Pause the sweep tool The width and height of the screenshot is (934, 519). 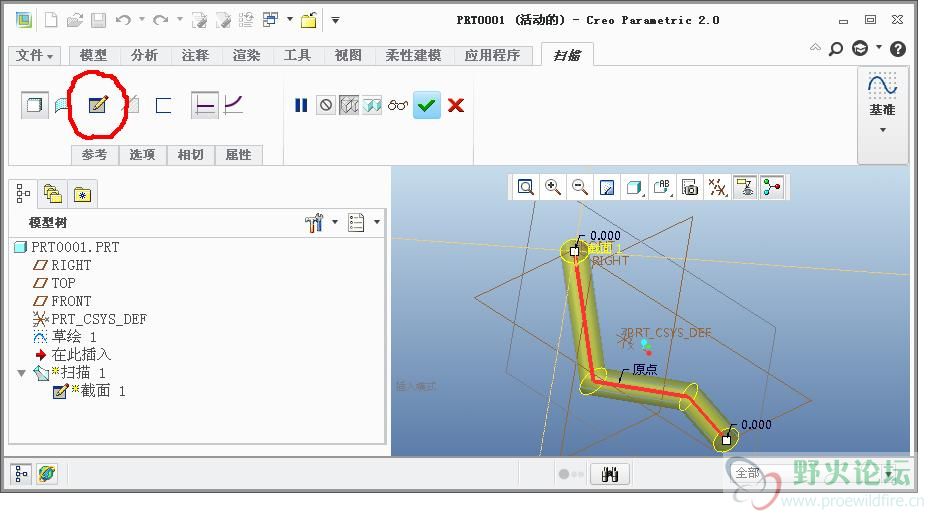[301, 105]
